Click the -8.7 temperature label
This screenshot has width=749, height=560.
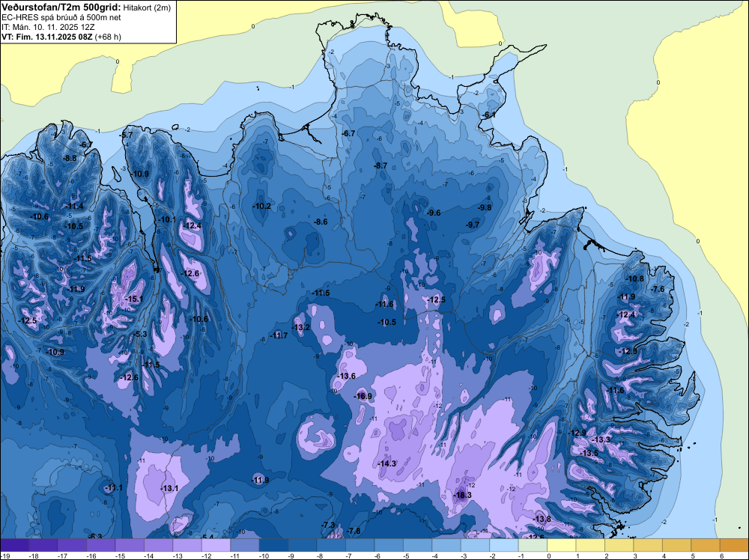[380, 165]
